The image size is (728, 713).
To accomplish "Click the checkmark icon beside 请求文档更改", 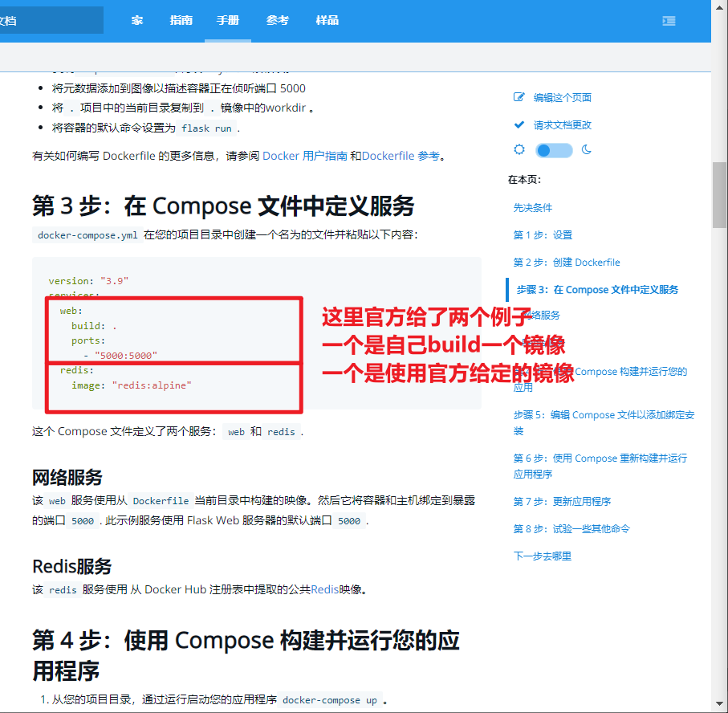I will [519, 124].
